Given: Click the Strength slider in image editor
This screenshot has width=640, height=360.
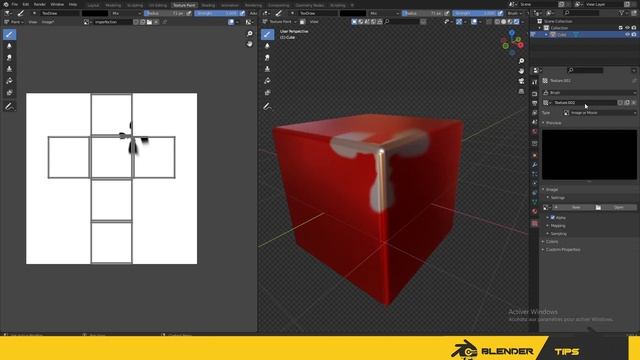Looking at the screenshot, I should click(x=216, y=13).
